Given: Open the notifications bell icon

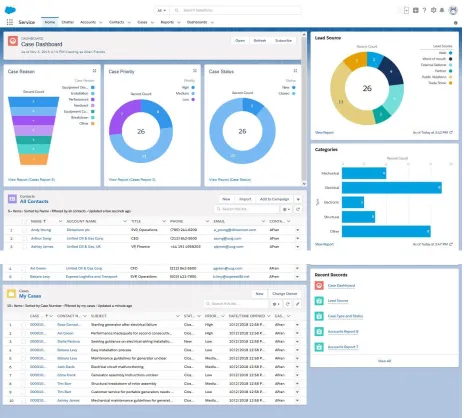Looking at the screenshot, I should click(442, 10).
